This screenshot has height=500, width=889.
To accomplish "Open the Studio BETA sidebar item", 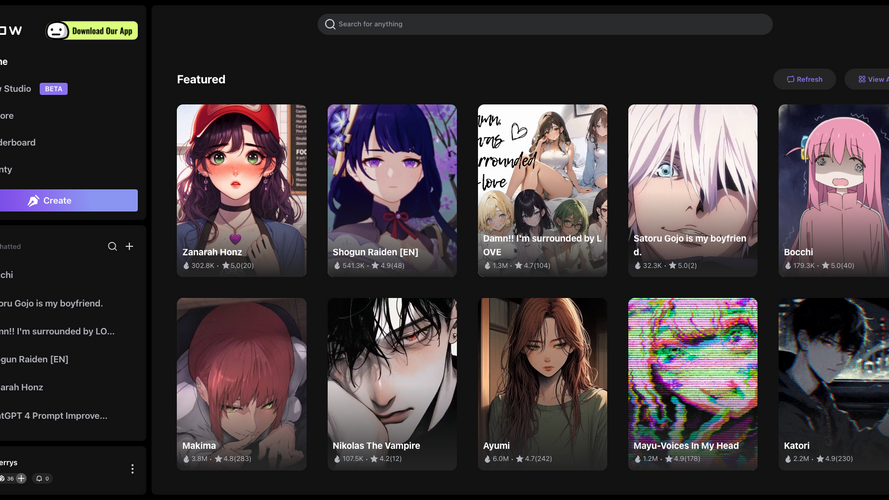I will pyautogui.click(x=34, y=88).
